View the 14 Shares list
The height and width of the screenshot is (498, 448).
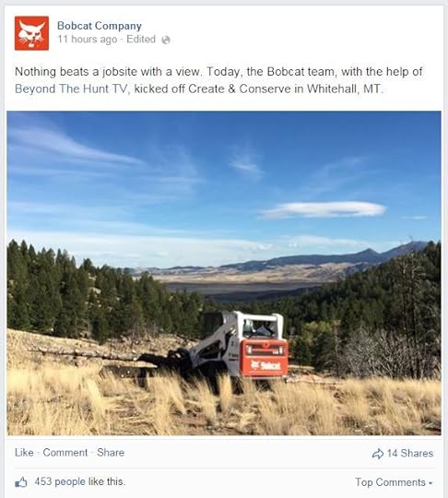click(410, 453)
